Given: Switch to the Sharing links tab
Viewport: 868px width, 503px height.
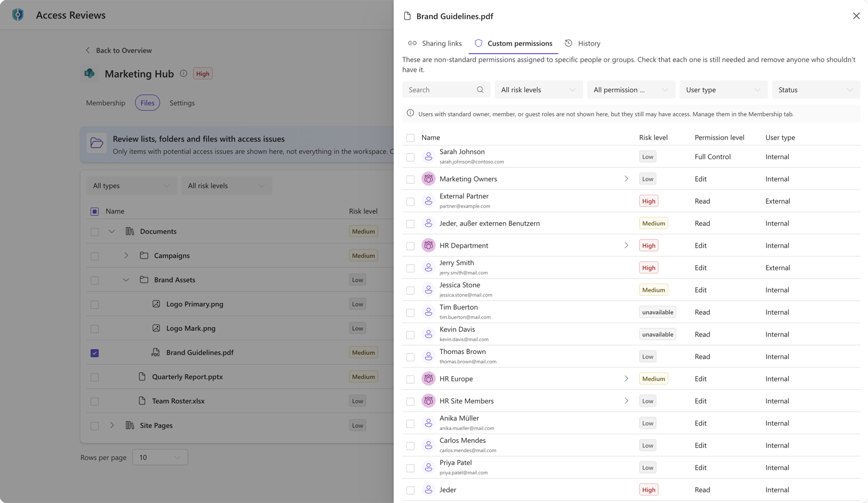Looking at the screenshot, I should coord(435,43).
